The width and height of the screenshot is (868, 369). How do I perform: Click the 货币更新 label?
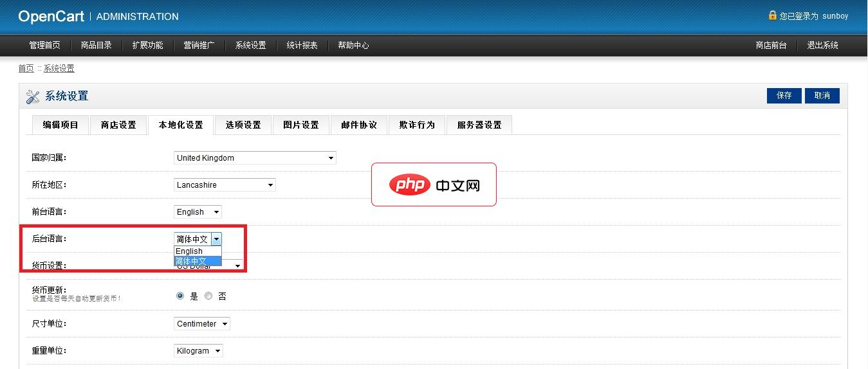coord(50,290)
